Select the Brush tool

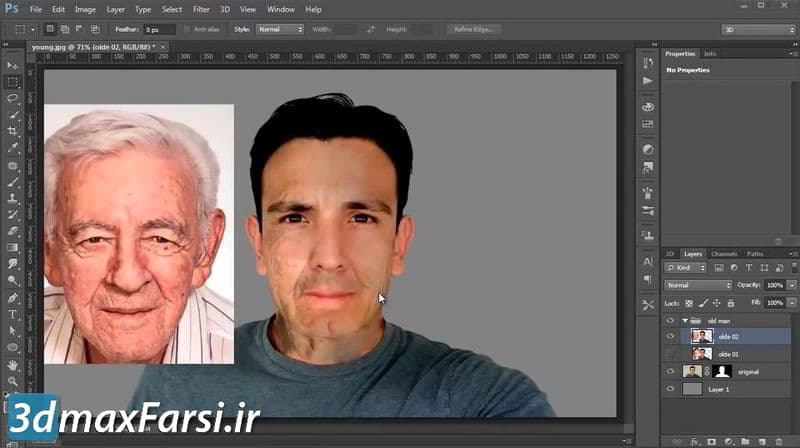coord(13,182)
